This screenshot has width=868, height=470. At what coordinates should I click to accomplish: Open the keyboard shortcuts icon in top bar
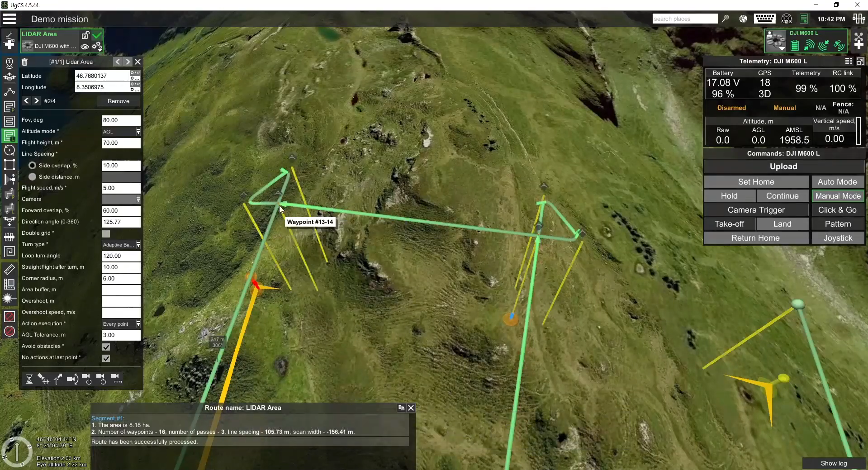click(764, 19)
